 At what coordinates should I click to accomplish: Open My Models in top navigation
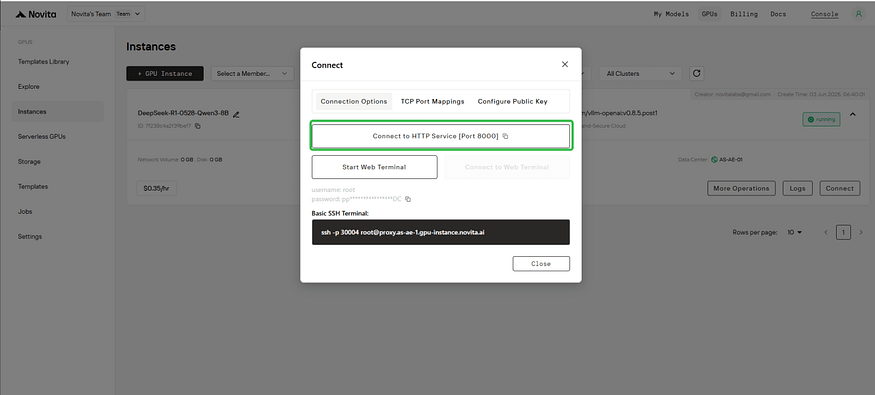(671, 14)
